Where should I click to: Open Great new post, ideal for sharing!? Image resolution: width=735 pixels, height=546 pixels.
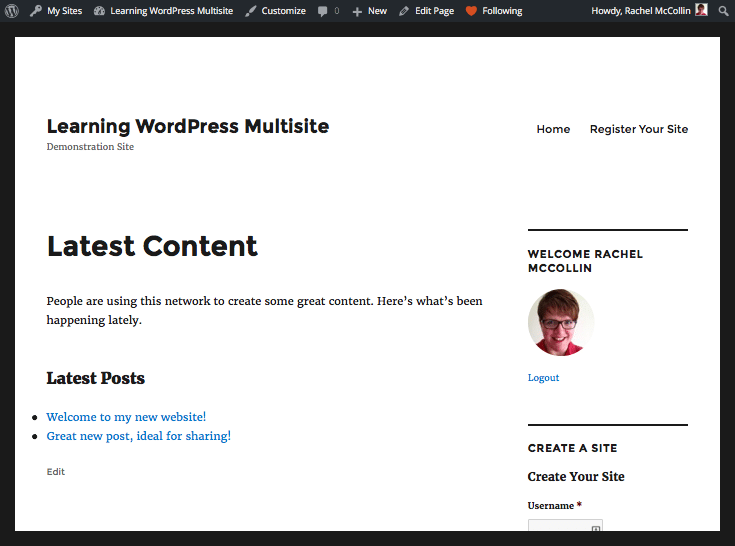[139, 436]
